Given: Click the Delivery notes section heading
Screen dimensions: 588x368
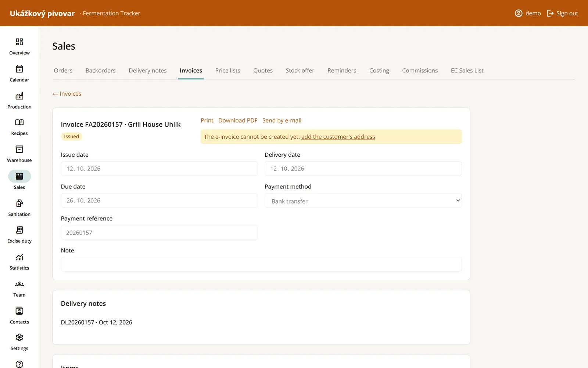Looking at the screenshot, I should tap(83, 304).
